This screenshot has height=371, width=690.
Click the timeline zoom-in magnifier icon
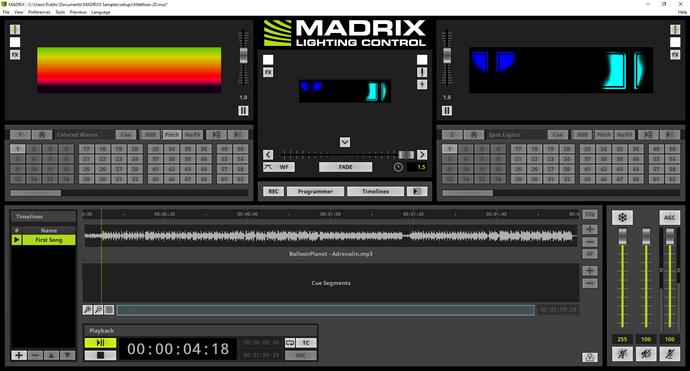[x=88, y=310]
